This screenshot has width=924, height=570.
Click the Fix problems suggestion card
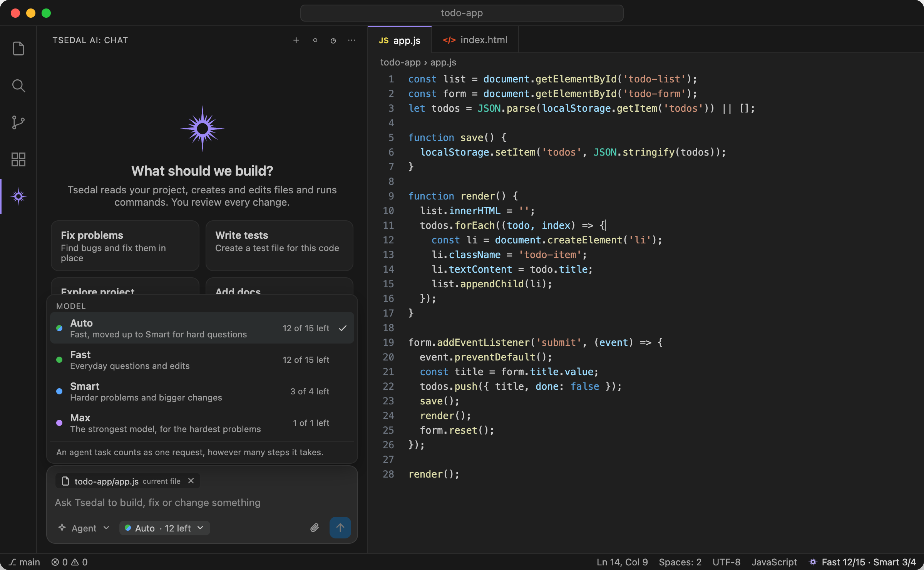125,246
